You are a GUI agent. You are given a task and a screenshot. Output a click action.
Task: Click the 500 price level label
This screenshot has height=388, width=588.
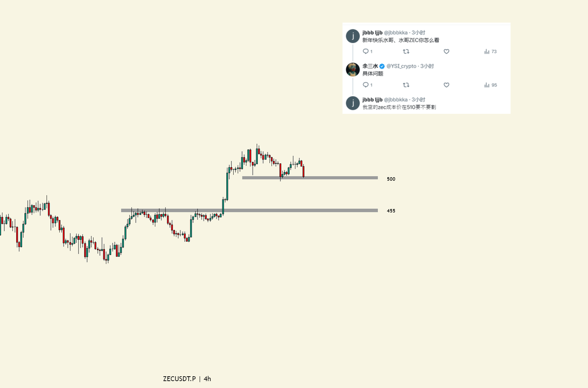pos(391,179)
